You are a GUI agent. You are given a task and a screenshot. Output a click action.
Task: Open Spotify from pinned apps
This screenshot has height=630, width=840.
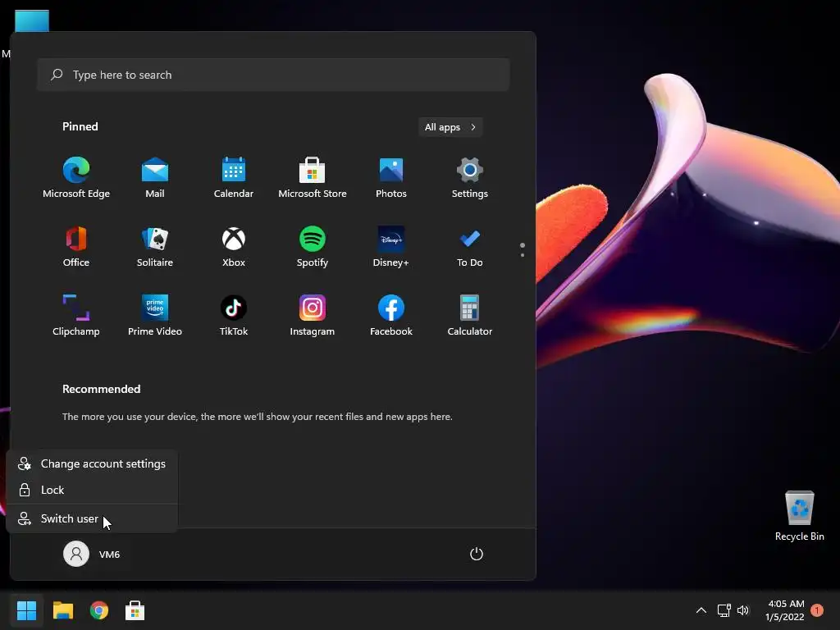[x=313, y=247]
